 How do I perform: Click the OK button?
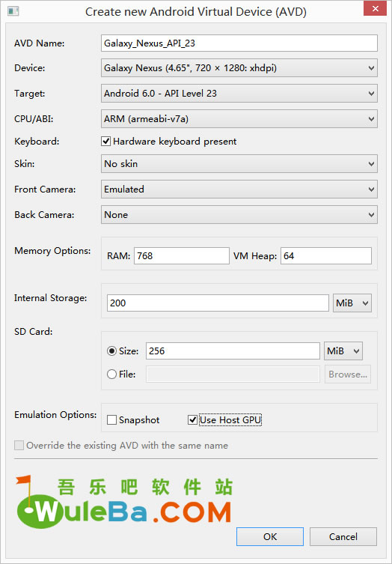pyautogui.click(x=270, y=537)
